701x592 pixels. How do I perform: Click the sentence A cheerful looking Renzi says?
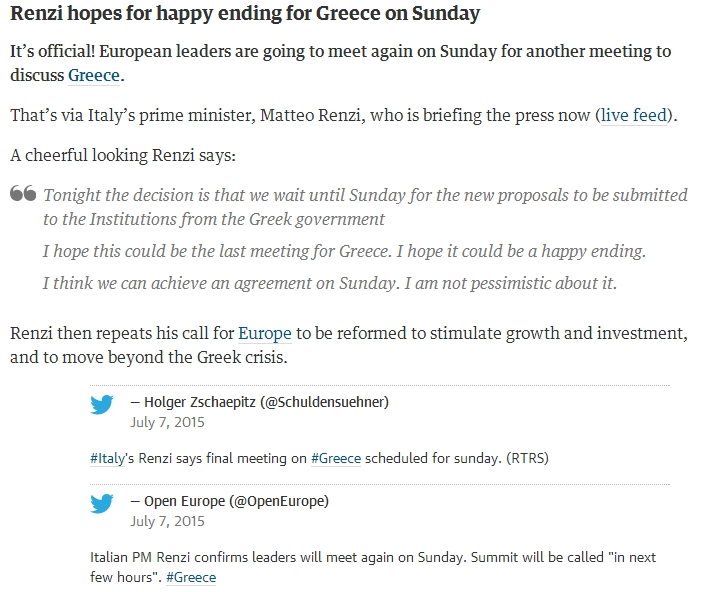point(123,155)
